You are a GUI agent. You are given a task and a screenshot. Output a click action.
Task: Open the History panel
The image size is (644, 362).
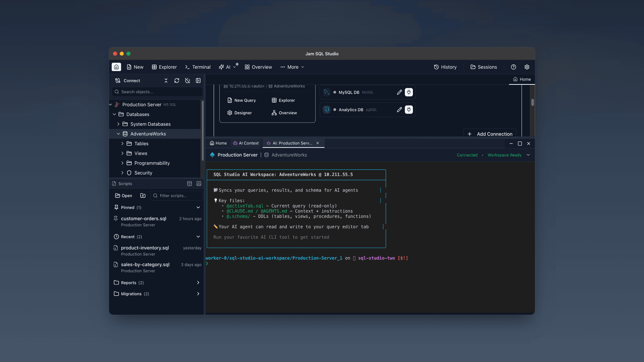tap(445, 67)
